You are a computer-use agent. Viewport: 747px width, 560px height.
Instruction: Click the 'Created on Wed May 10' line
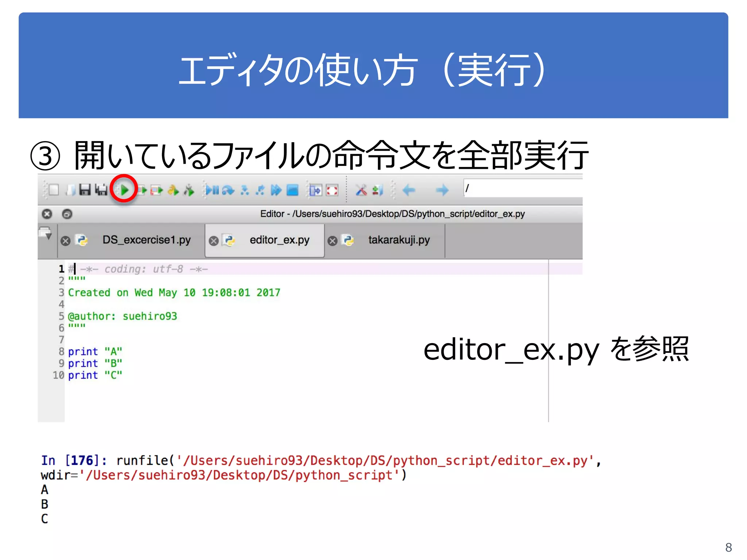tap(174, 292)
